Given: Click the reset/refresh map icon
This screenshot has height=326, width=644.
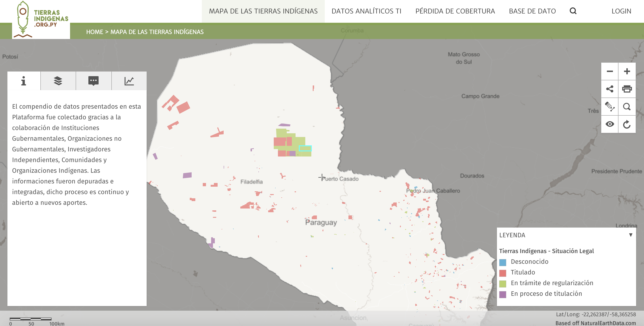Looking at the screenshot, I should 627,124.
